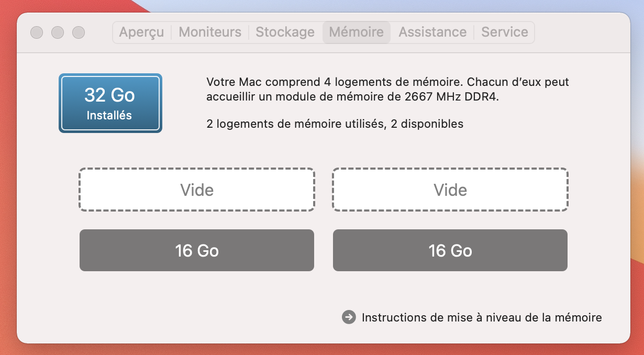Click the 32 Go Installés badge
This screenshot has width=644, height=355.
click(110, 103)
